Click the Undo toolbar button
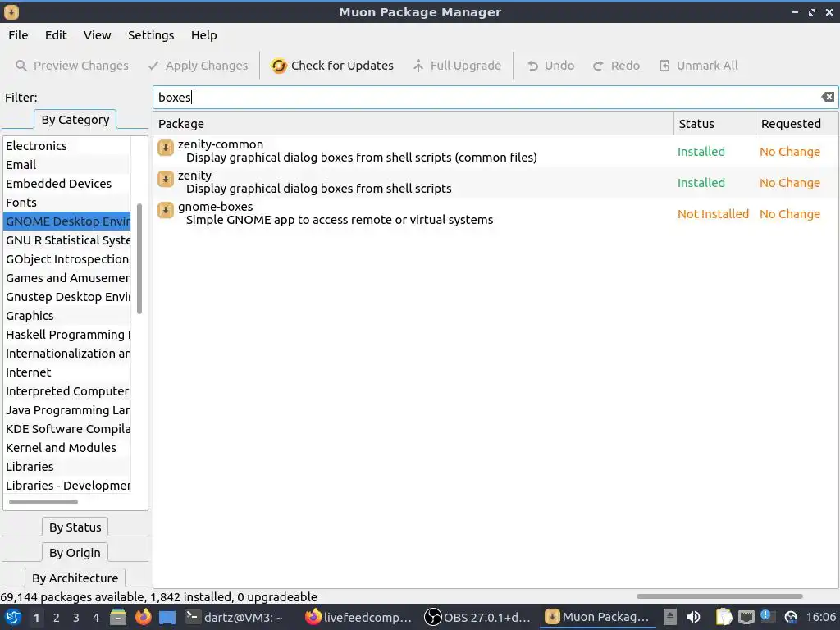840x630 pixels. tap(550, 66)
